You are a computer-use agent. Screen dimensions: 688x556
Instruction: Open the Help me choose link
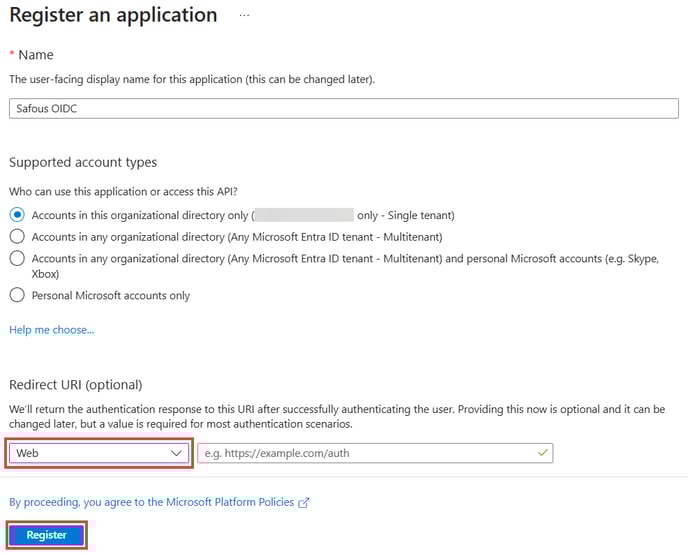(51, 330)
